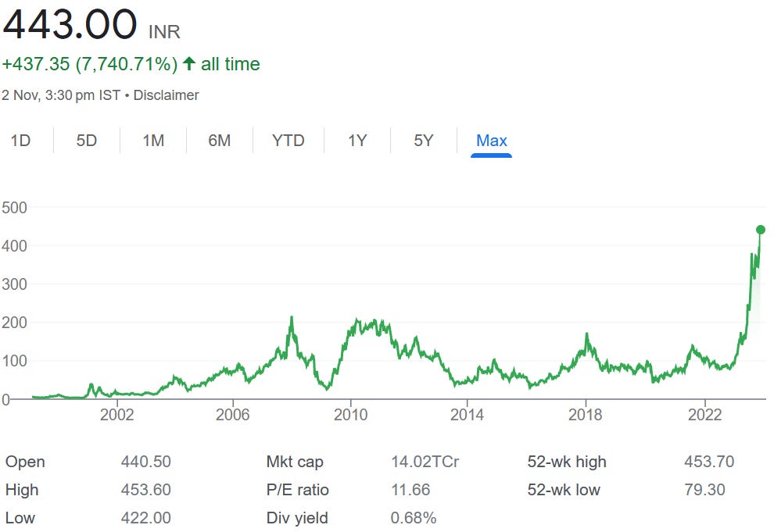
Task: Click the 500 y-axis label
Action: 14,208
